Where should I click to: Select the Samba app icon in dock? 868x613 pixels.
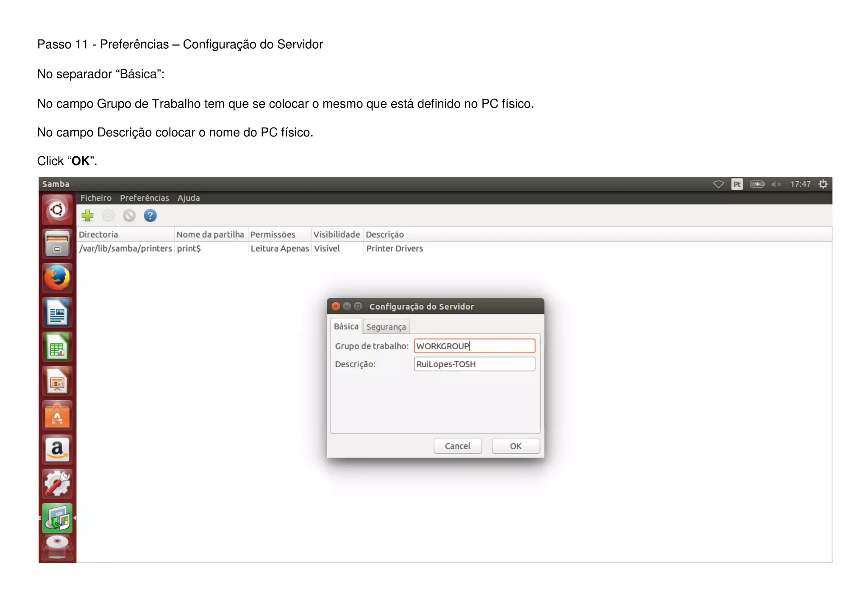pyautogui.click(x=57, y=519)
